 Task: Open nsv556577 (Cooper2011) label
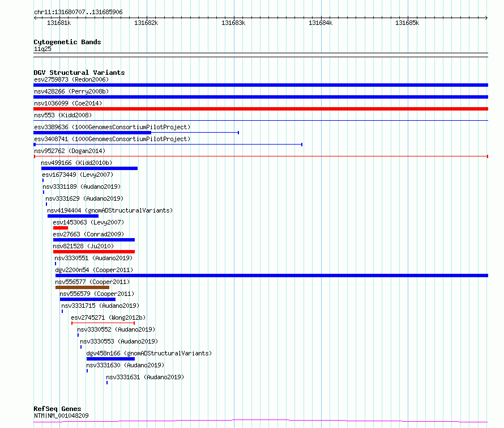pyautogui.click(x=92, y=282)
